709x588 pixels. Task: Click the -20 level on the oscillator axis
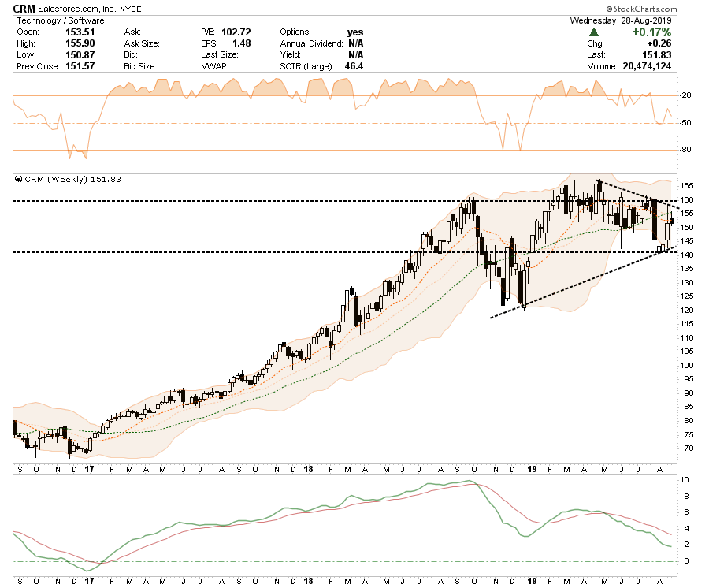point(686,95)
